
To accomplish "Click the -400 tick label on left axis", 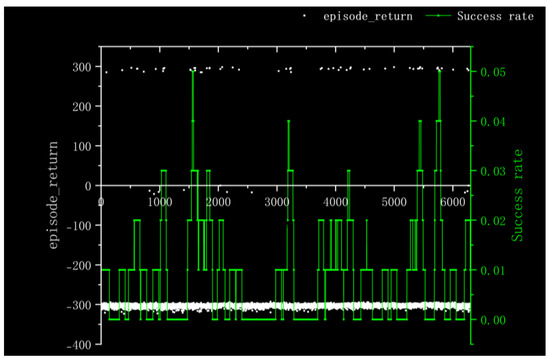I will coord(79,345).
